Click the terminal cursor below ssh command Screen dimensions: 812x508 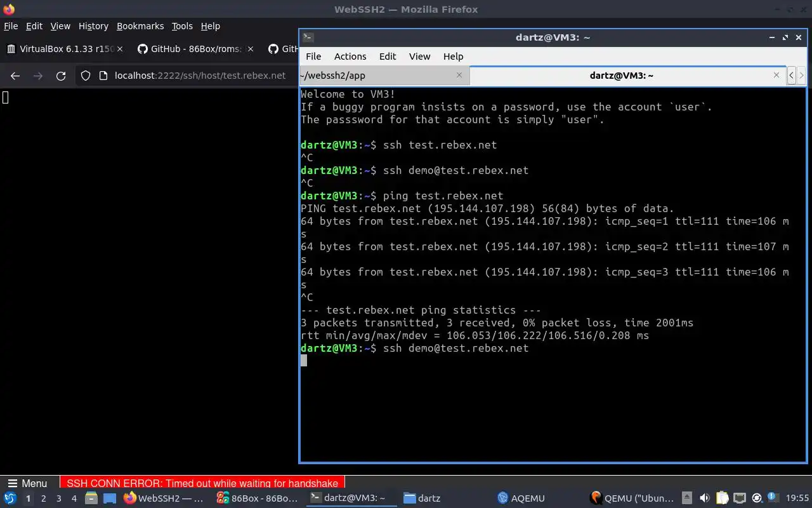[304, 361]
